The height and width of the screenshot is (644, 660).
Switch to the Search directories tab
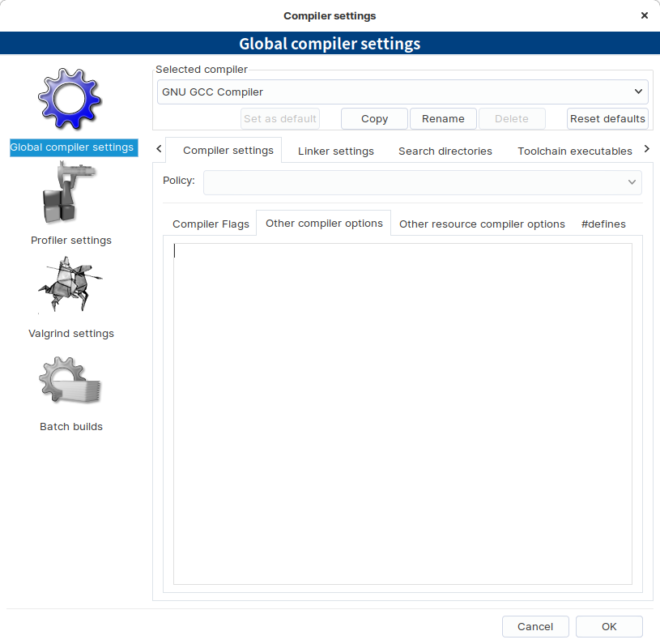[x=445, y=151]
